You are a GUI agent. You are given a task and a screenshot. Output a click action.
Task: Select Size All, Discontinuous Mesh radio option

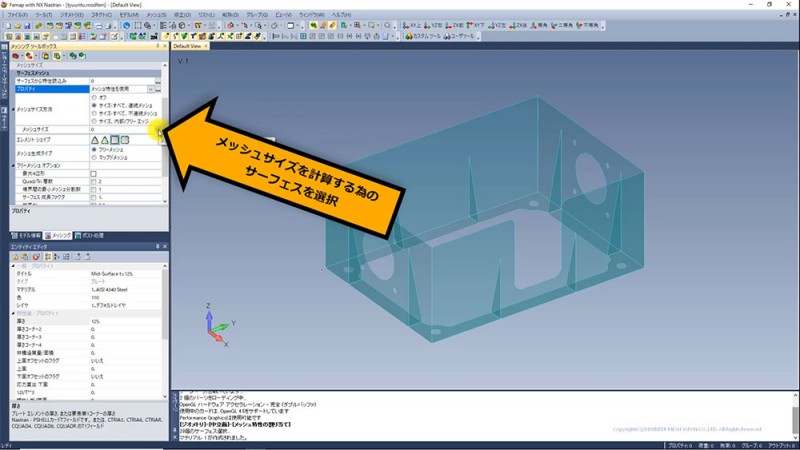tap(94, 113)
